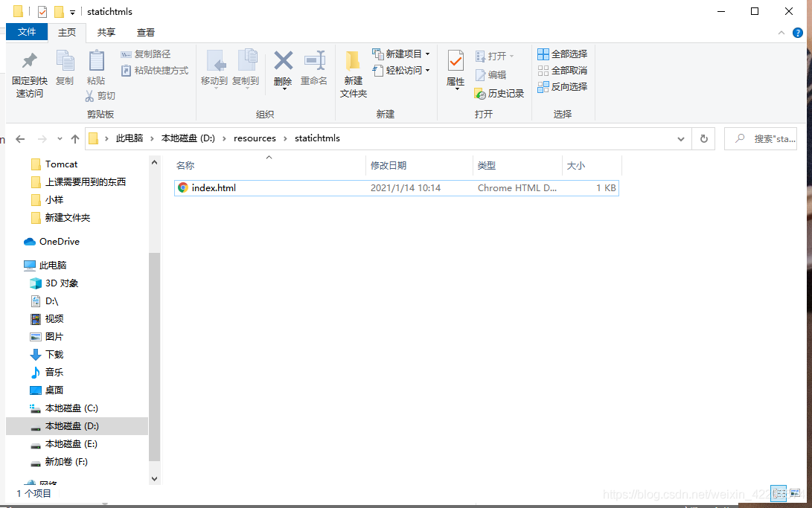This screenshot has width=812, height=508.
Task: Select 此电脑 in the navigation pane
Action: click(x=45, y=266)
